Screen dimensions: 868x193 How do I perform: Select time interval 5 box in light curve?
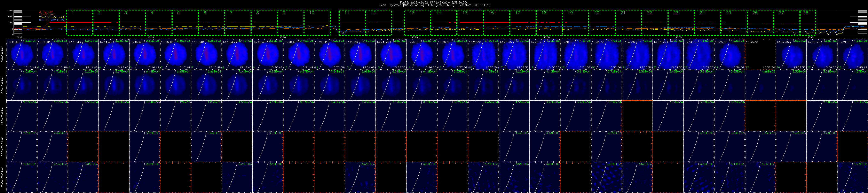(185, 22)
